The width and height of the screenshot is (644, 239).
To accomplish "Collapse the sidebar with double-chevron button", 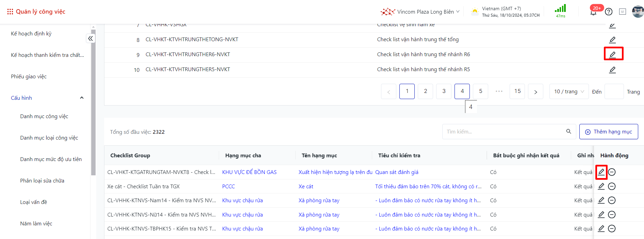I will click(90, 38).
